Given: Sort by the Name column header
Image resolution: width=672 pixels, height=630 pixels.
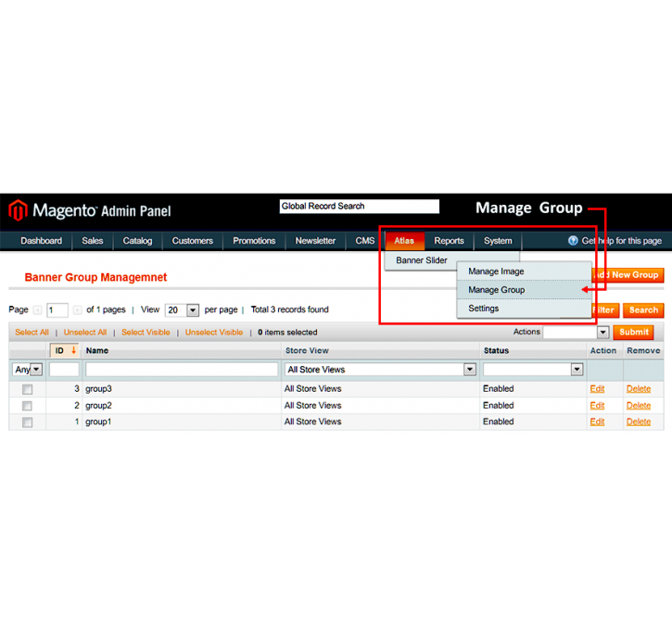Looking at the screenshot, I should [x=97, y=351].
